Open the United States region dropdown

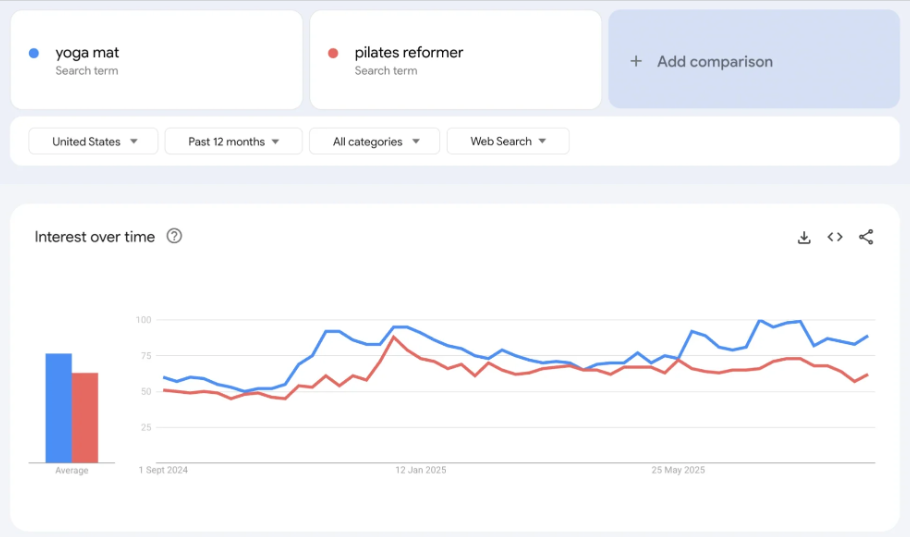pyautogui.click(x=93, y=141)
